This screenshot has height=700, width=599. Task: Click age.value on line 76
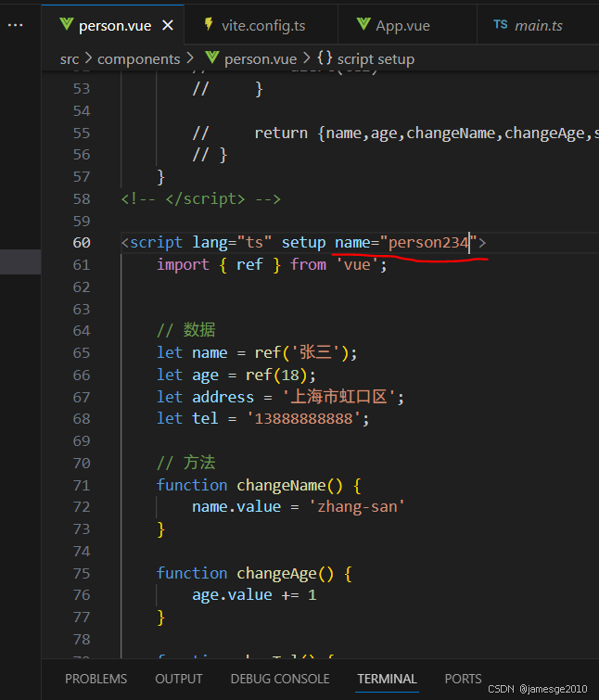click(x=232, y=595)
